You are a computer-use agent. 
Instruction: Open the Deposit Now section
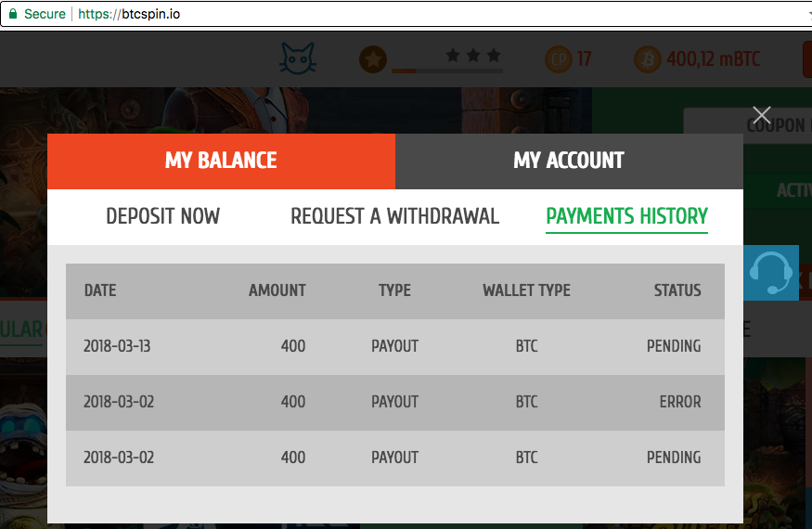pyautogui.click(x=163, y=216)
